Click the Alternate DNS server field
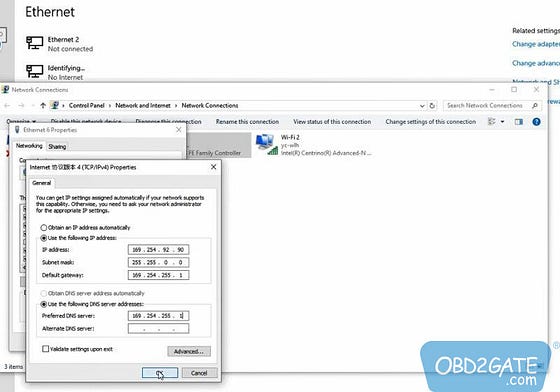Image resolution: width=560 pixels, height=392 pixels. click(x=158, y=328)
